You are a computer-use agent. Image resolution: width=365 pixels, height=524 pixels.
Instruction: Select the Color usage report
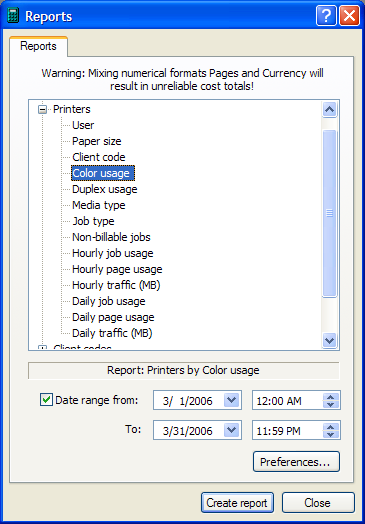tap(103, 173)
